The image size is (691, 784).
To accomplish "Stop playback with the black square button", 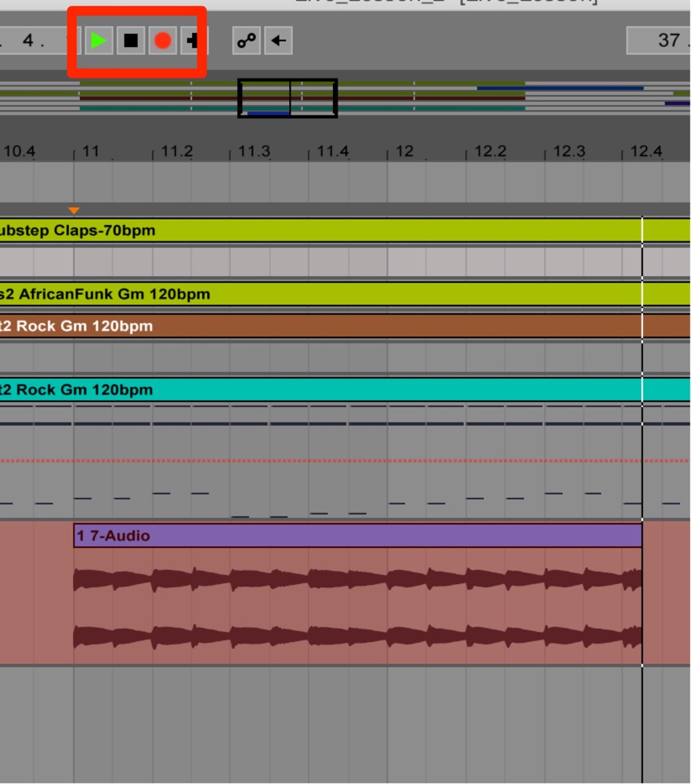I will (131, 41).
